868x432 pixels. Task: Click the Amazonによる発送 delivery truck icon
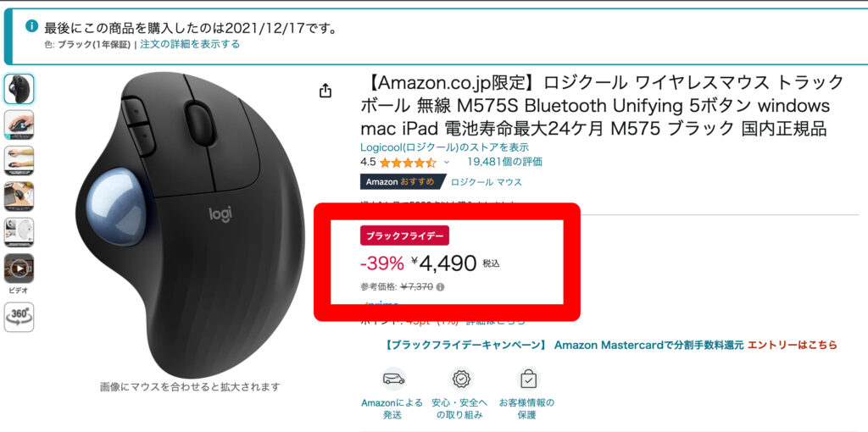393,379
